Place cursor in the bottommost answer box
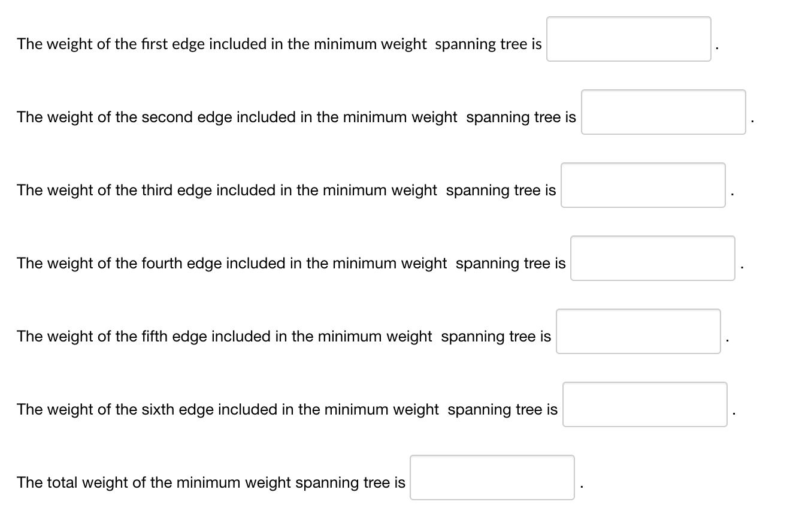787x532 pixels. point(491,478)
